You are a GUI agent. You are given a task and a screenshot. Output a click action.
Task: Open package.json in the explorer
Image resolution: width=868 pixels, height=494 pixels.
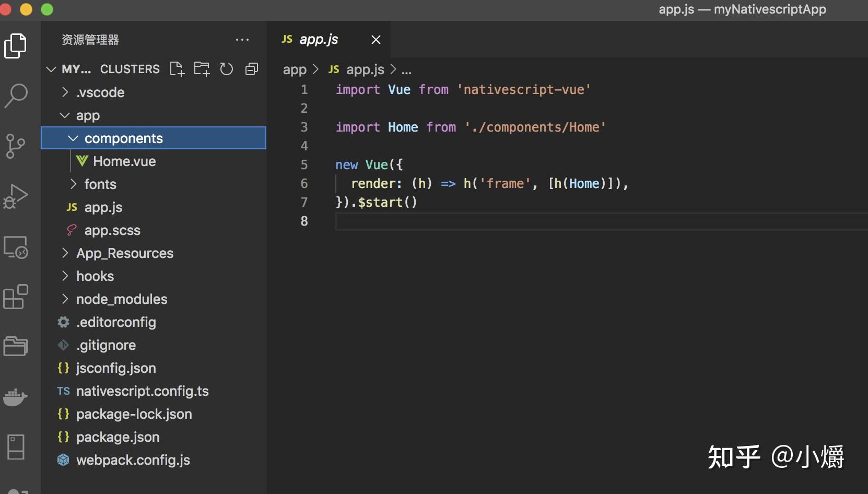tap(118, 437)
